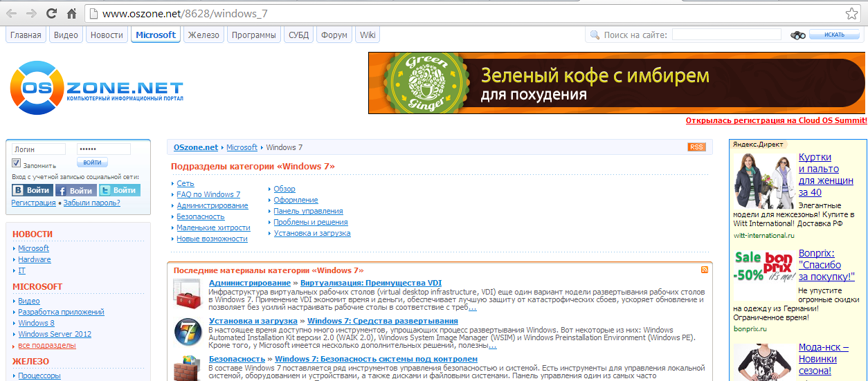This screenshot has height=381, width=868.
Task: Open the FAQ по Windows 7 subcategory
Action: coord(208,194)
